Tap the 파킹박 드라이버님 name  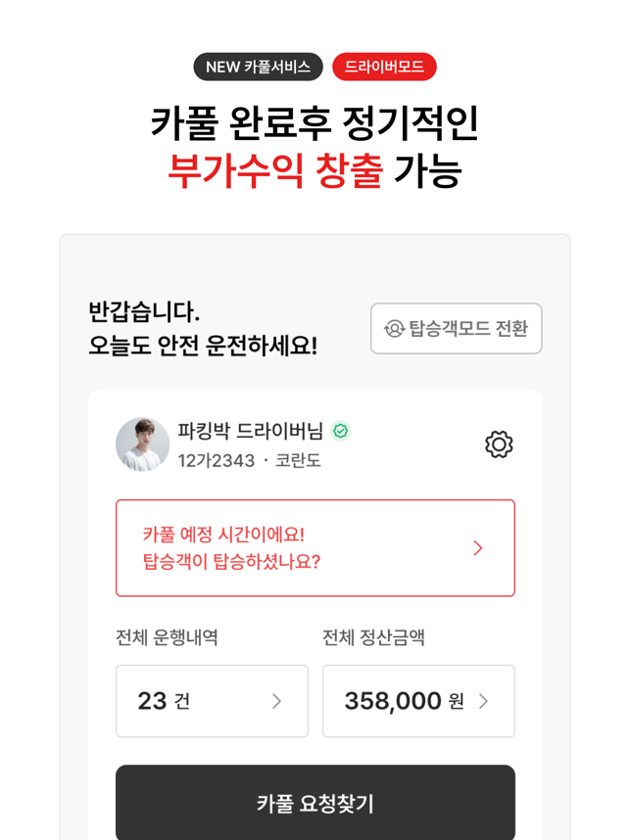point(250,431)
